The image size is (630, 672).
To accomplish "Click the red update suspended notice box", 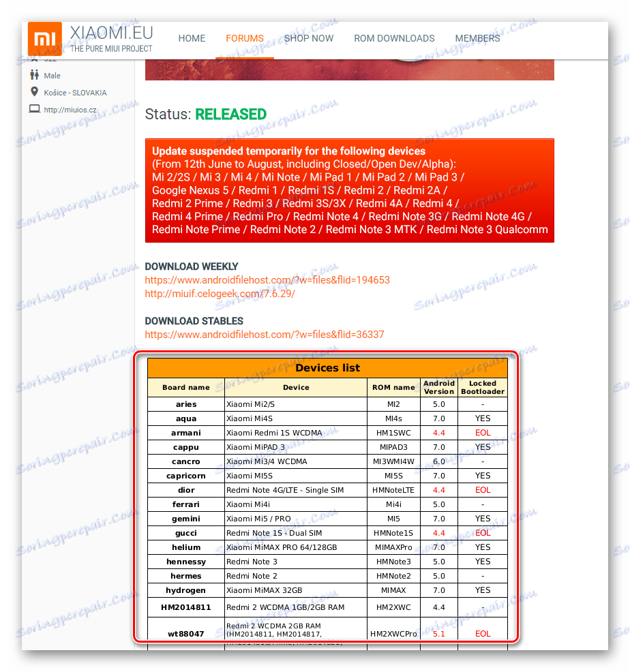I will point(350,190).
